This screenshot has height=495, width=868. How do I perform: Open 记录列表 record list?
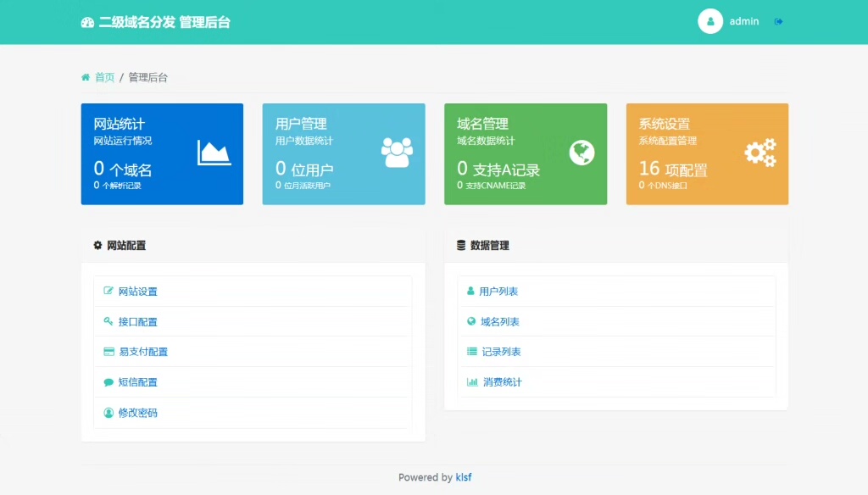click(501, 352)
